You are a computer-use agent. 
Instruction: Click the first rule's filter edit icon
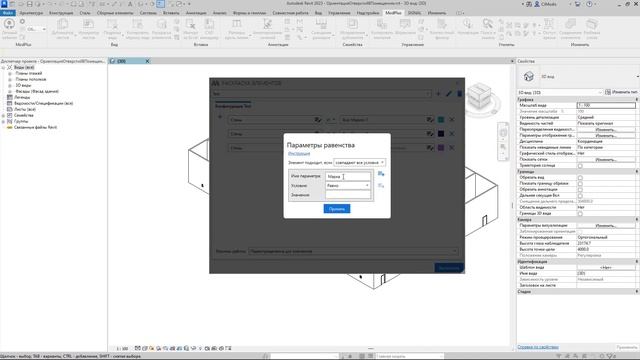click(x=430, y=120)
